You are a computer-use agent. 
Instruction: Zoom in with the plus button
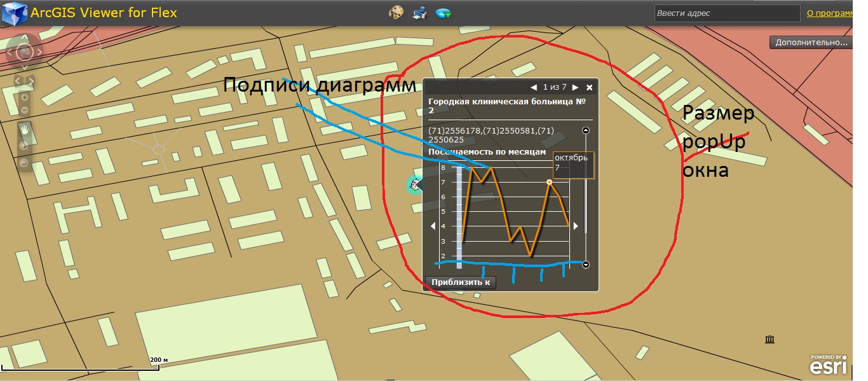pos(24,97)
